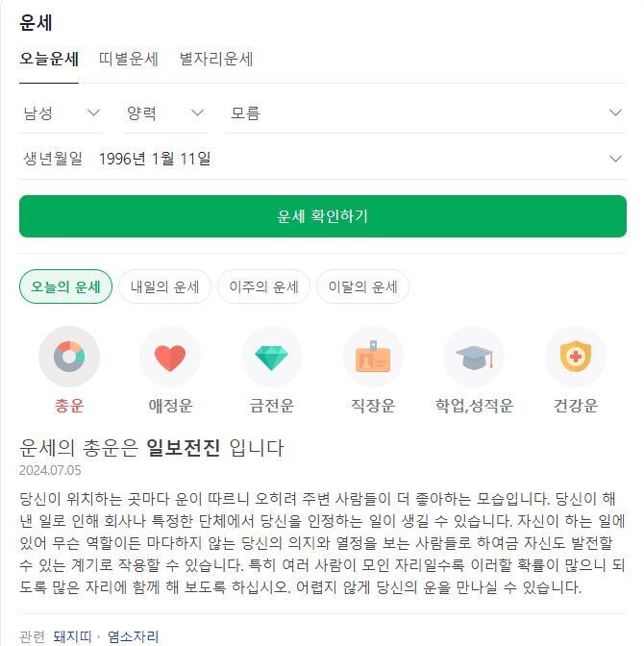The image size is (644, 646).
Task: Toggle the 오늘의 운세 pill
Action: click(65, 286)
